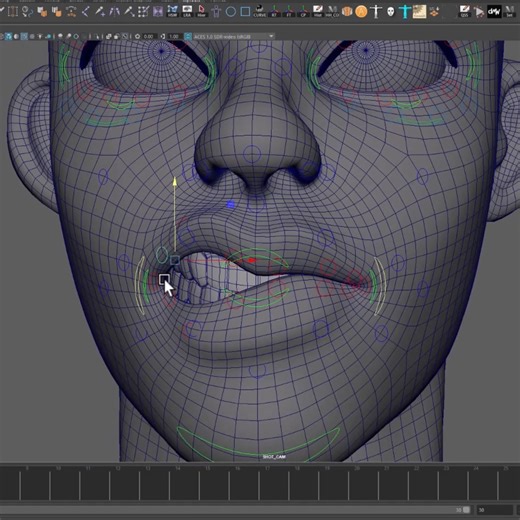Click the cyan cross skeleton shelf icon
Viewport: 520px width, 520px height.
click(x=405, y=12)
